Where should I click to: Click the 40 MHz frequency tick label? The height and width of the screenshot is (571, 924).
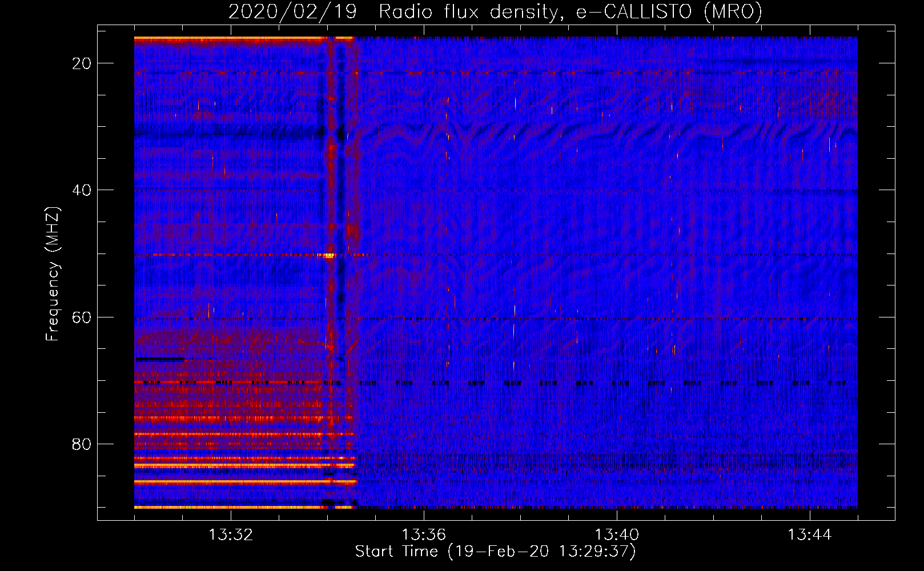click(x=82, y=190)
